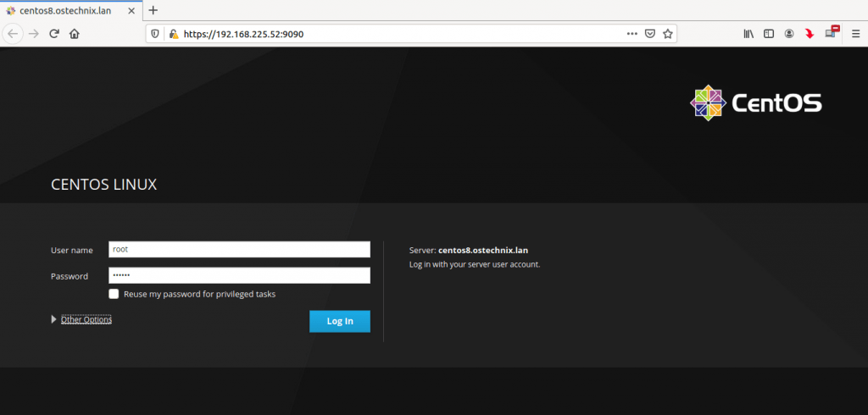Image resolution: width=868 pixels, height=415 pixels.
Task: Click the Log In button
Action: [339, 321]
